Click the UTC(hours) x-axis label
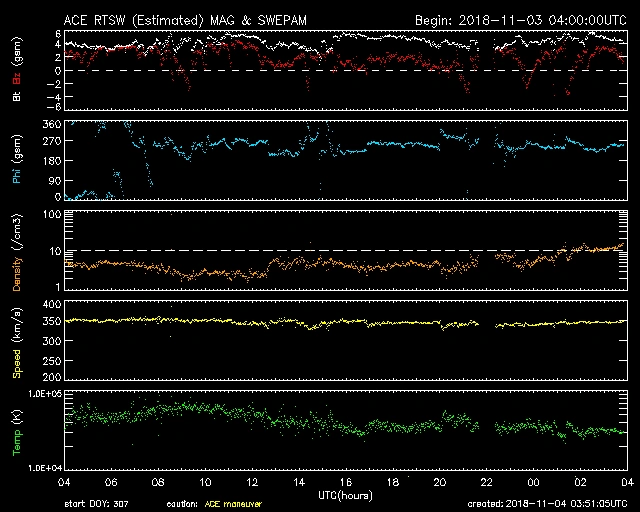Viewport: 640px width, 512px height. coord(345,494)
